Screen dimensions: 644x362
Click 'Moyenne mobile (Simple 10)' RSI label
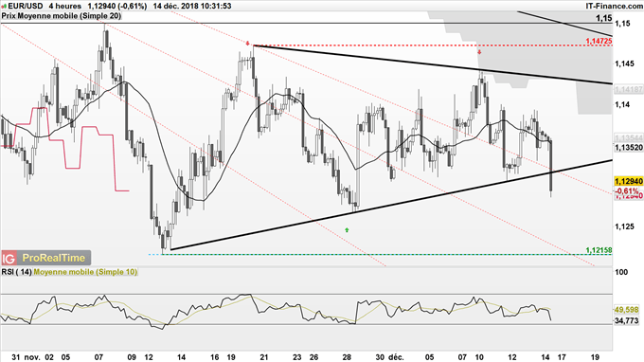[85, 272]
